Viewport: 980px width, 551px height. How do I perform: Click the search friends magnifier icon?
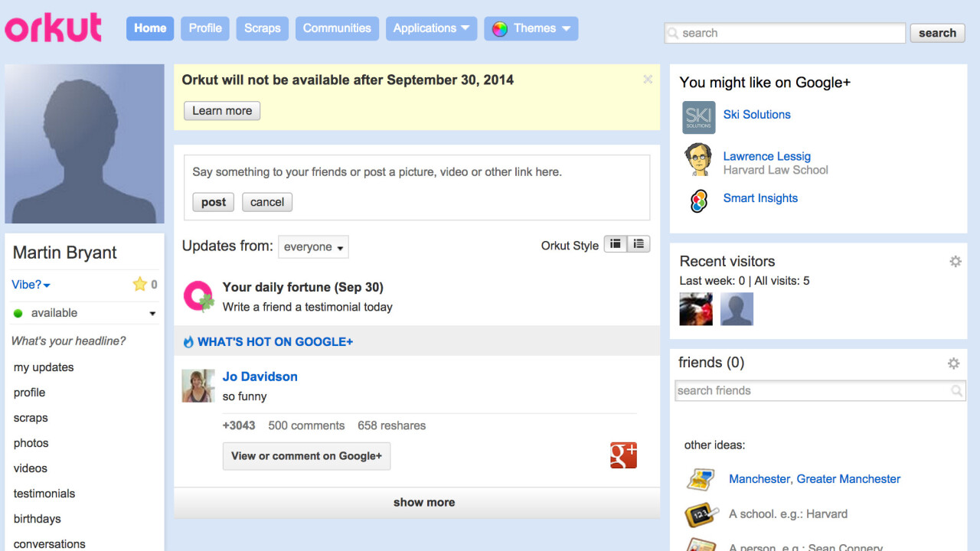tap(956, 391)
